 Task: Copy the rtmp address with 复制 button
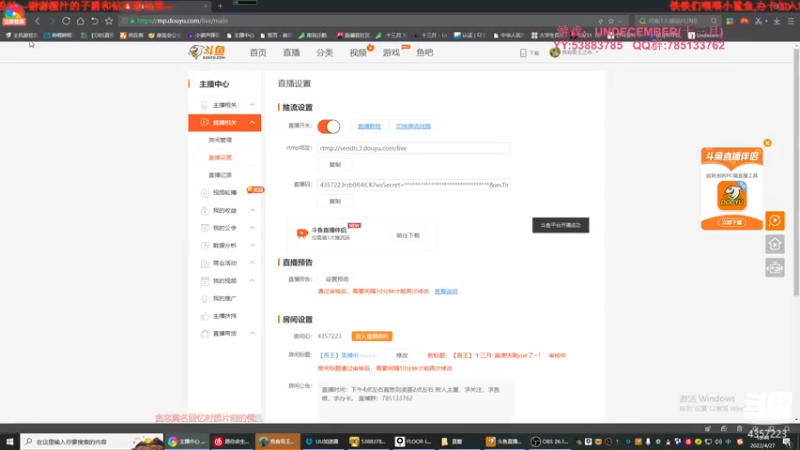[335, 165]
